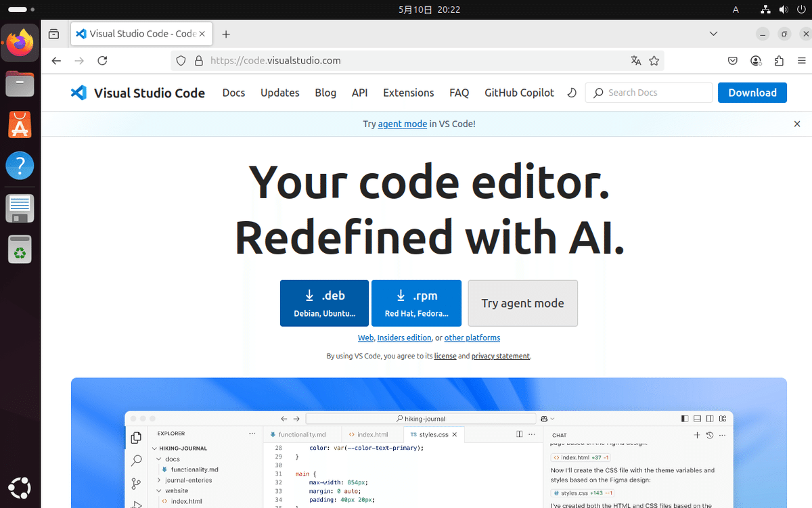The width and height of the screenshot is (812, 508).
Task: Toggle the theme switcher icon beside Search Docs
Action: [571, 93]
